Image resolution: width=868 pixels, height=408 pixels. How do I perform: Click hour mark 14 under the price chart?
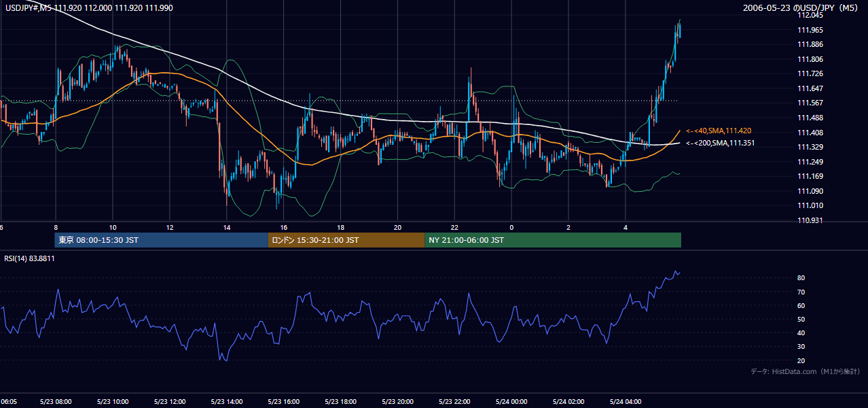[x=226, y=228]
